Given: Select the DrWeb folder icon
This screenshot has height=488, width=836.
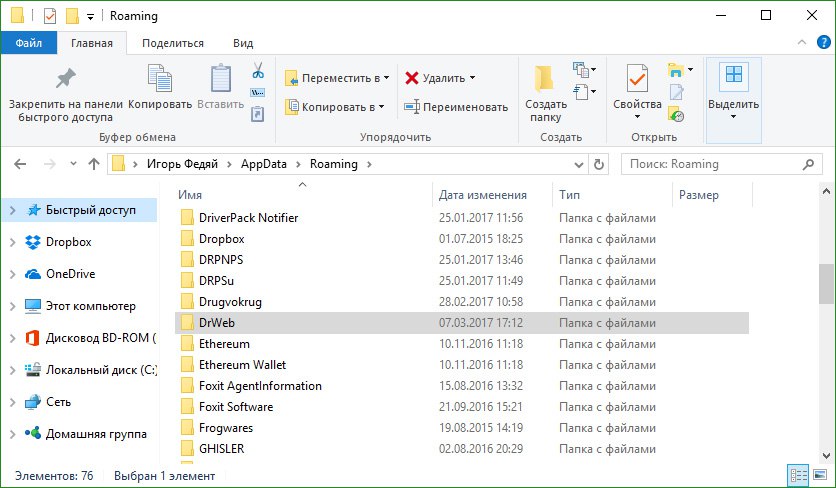Looking at the screenshot, I should 187,323.
